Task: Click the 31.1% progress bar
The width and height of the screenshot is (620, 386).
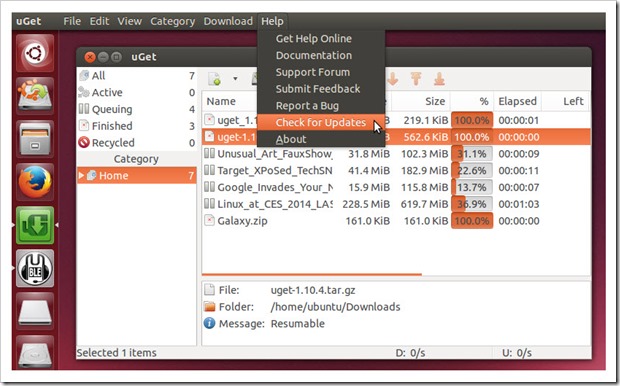Action: (x=472, y=153)
